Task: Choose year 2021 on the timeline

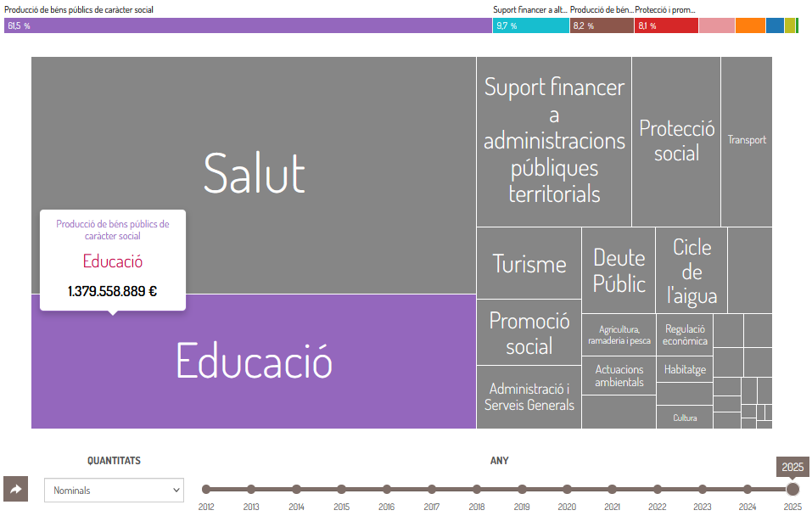Action: 612,489
